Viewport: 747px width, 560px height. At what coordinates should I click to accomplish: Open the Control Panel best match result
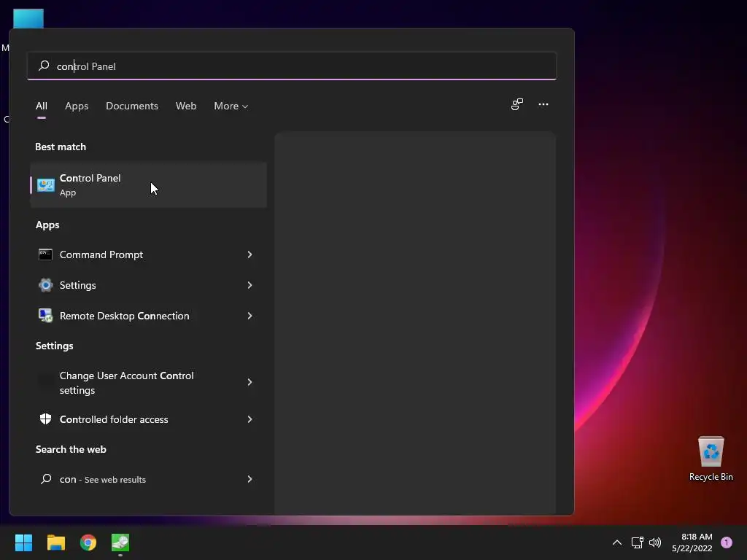[x=148, y=184]
